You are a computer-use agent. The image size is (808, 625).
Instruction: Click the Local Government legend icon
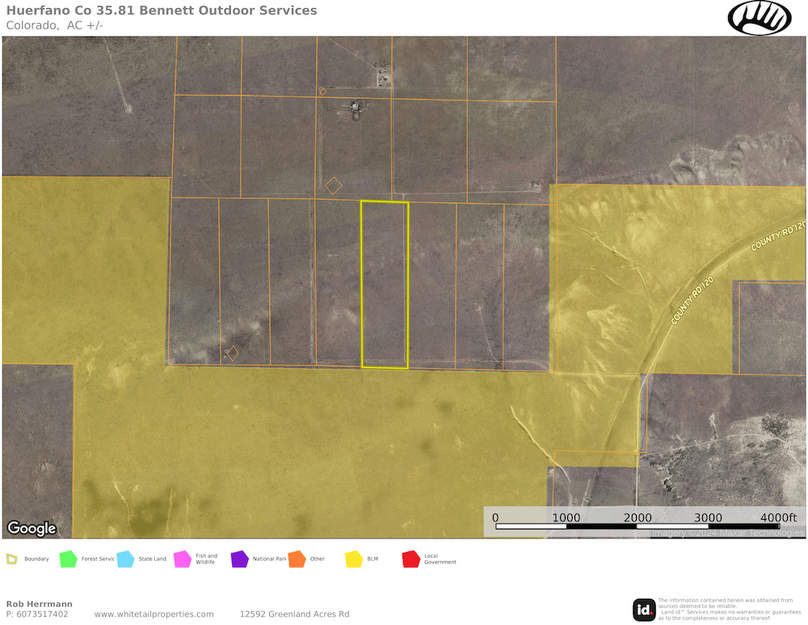410,559
